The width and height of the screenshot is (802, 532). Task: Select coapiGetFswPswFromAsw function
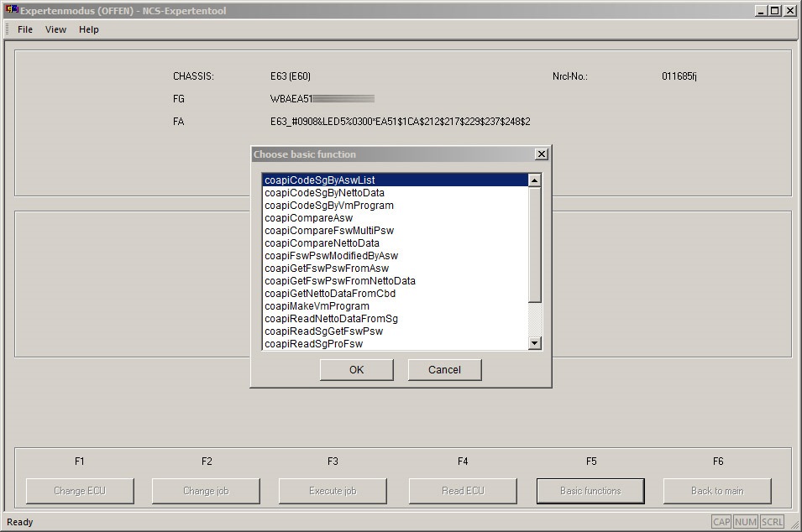[395, 269]
